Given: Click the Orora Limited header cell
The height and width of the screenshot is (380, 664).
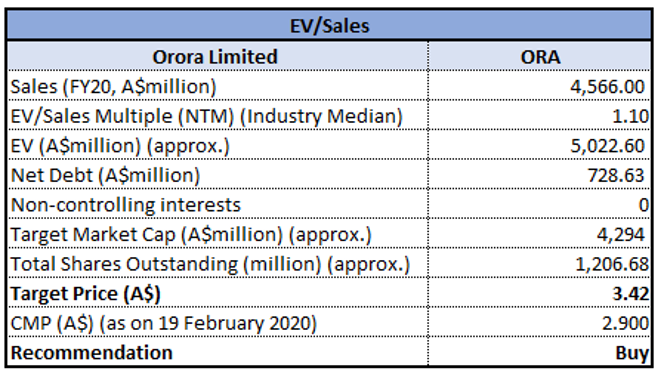Looking at the screenshot, I should coord(218,56).
